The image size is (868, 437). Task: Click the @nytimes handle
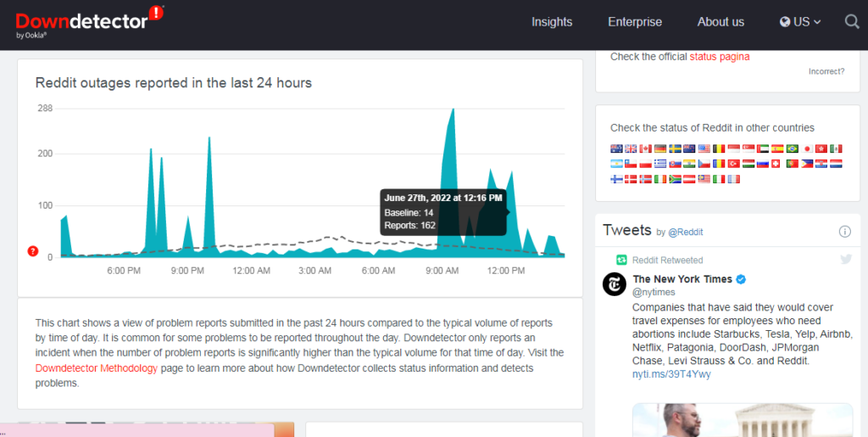pos(654,292)
